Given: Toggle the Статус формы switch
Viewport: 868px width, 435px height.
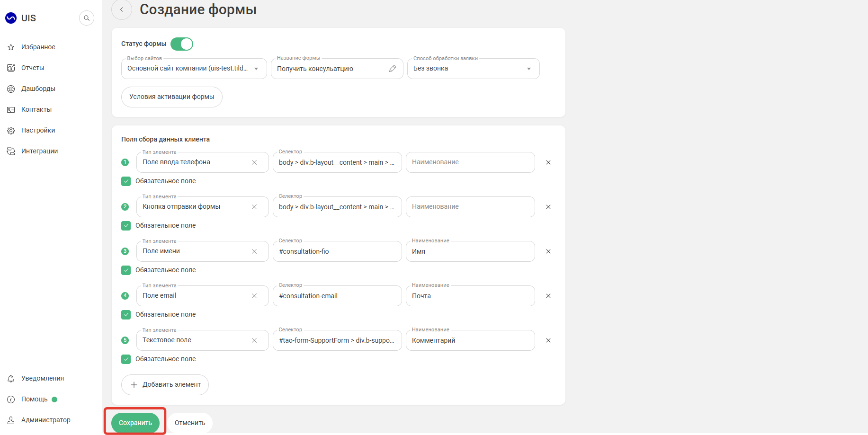Looking at the screenshot, I should (x=182, y=44).
